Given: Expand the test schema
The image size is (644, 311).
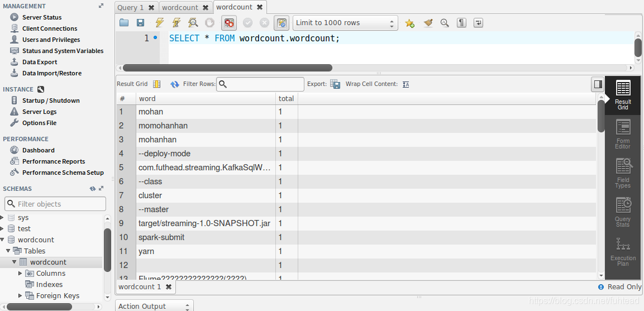Looking at the screenshot, I should pyautogui.click(x=2, y=228).
